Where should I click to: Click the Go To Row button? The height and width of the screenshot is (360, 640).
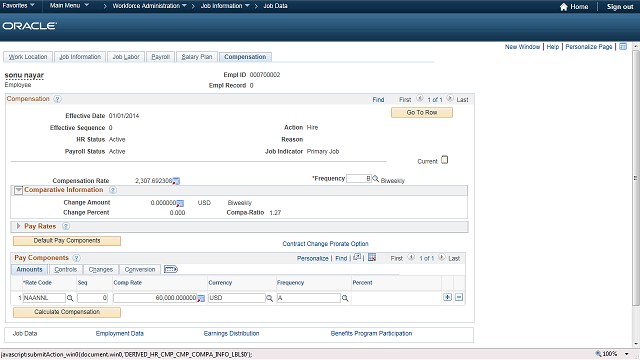(x=422, y=112)
